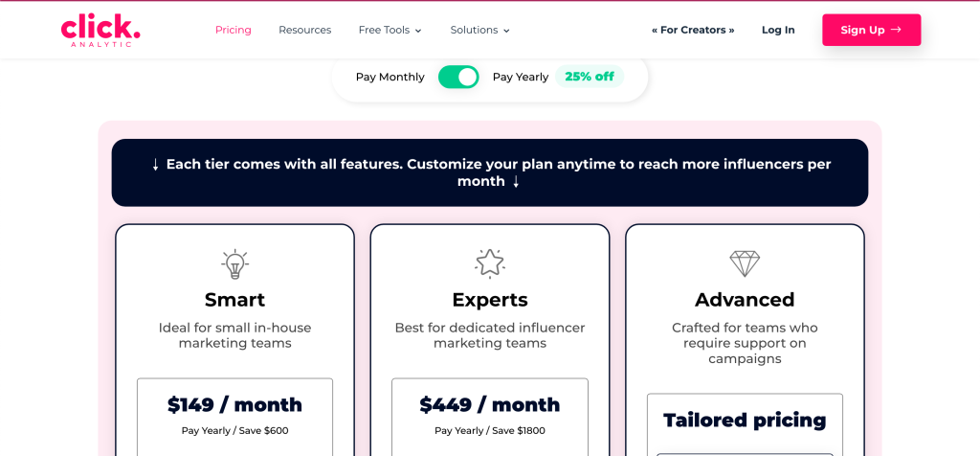980x456 pixels.
Task: Toggle the monthly/yearly billing switch
Action: (458, 77)
